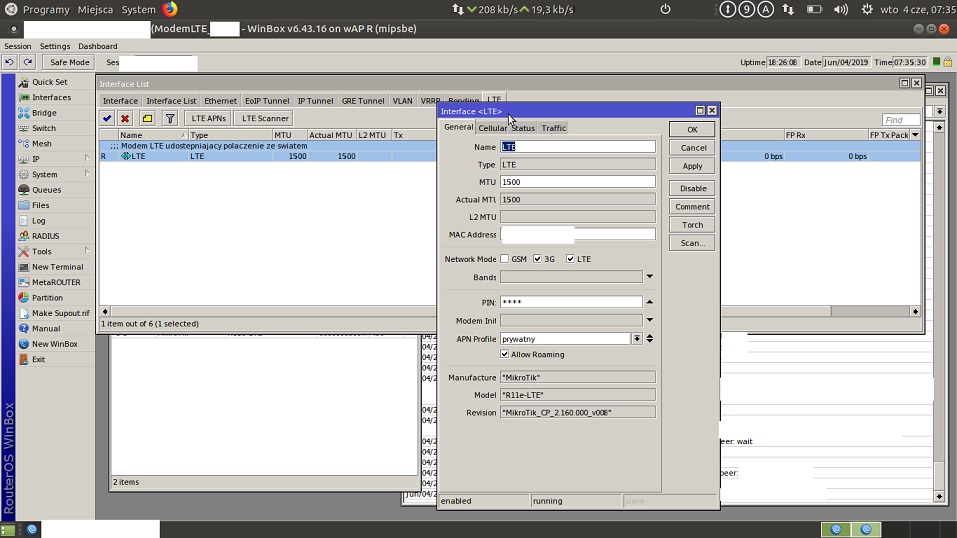Open Programy menu in top panel
Viewport: 957px width, 538px height.
[x=46, y=9]
